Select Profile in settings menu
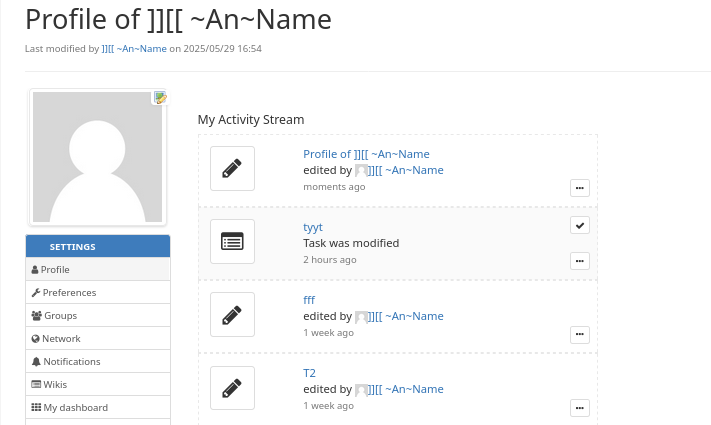This screenshot has height=425, width=711. point(55,270)
